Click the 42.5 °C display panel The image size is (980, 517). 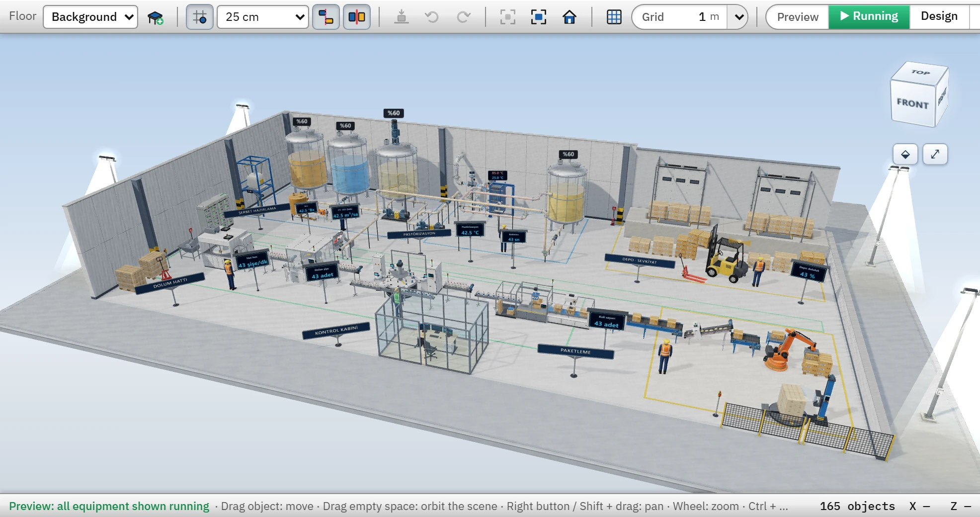click(x=470, y=230)
